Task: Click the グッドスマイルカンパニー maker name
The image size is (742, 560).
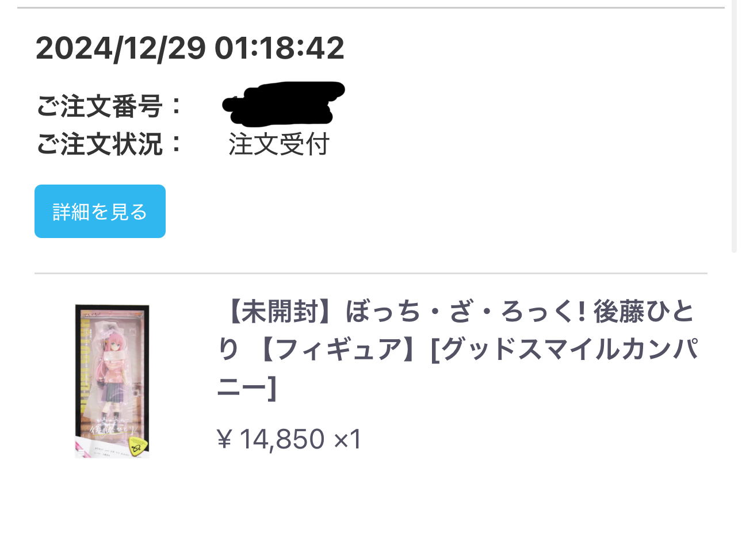Action: 569,349
